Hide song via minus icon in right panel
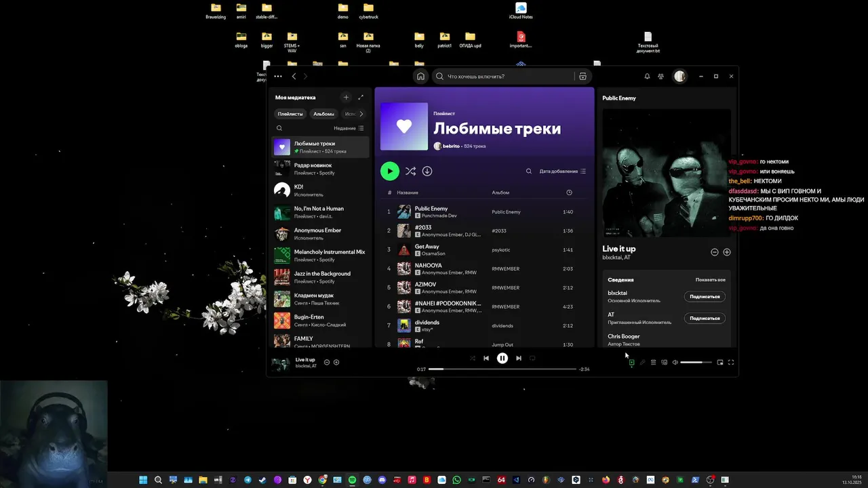 pos(714,252)
